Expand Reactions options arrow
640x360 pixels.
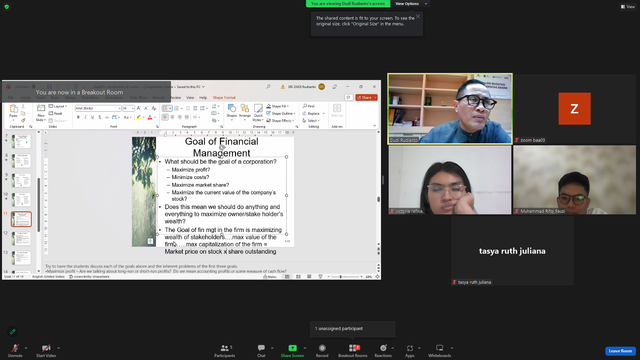point(393,348)
